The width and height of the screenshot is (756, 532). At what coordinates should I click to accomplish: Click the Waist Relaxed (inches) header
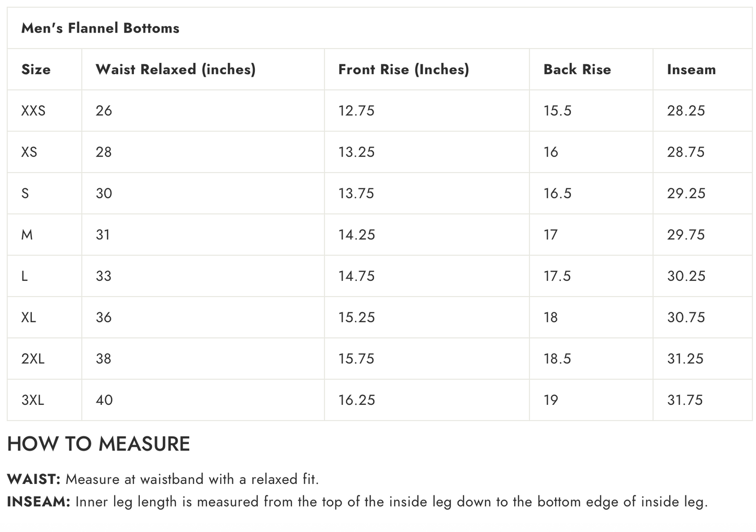click(175, 70)
